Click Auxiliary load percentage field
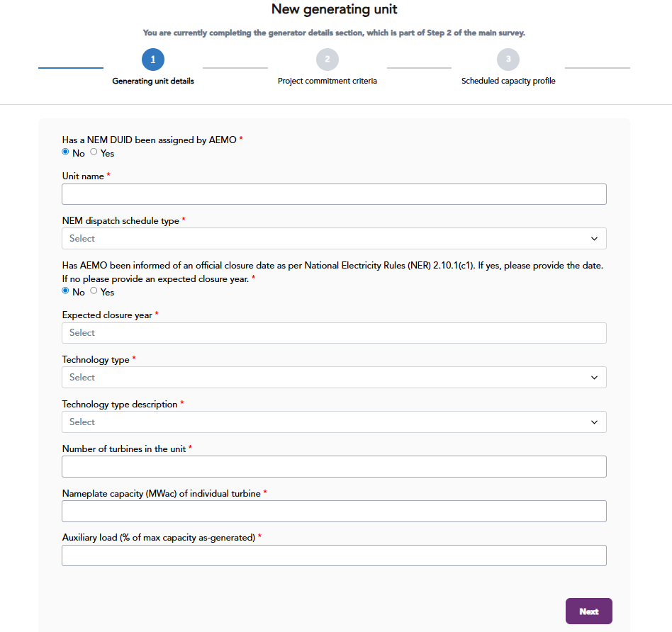Viewport: 672px width, 632px height. pyautogui.click(x=334, y=555)
